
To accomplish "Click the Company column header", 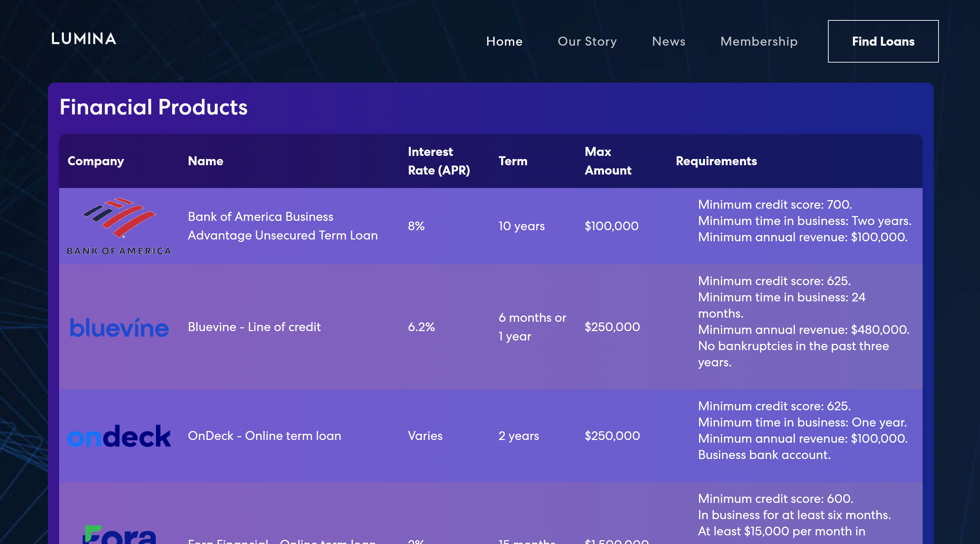I will pyautogui.click(x=95, y=161).
